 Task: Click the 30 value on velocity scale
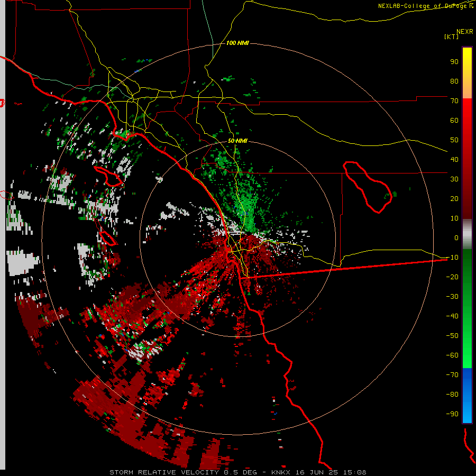[454, 179]
